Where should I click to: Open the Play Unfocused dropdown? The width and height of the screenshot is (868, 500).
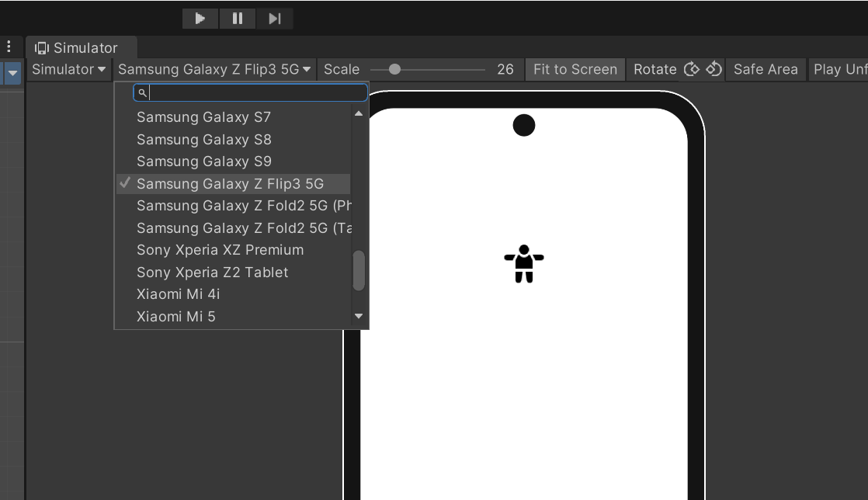coord(838,69)
